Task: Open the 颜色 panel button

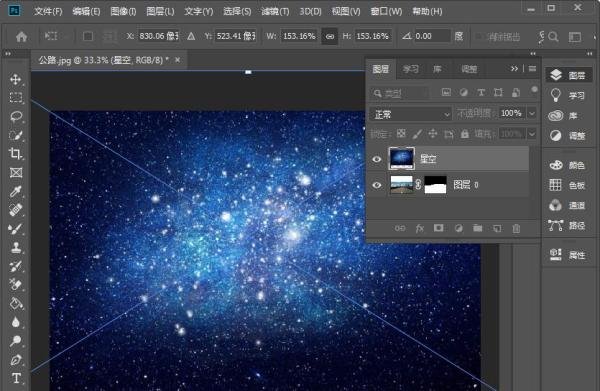Action: [x=567, y=165]
